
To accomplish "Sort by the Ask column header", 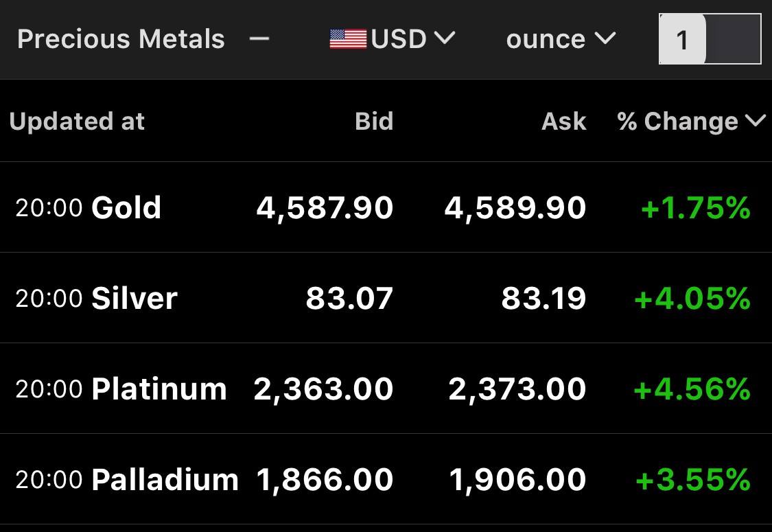I will tap(564, 122).
